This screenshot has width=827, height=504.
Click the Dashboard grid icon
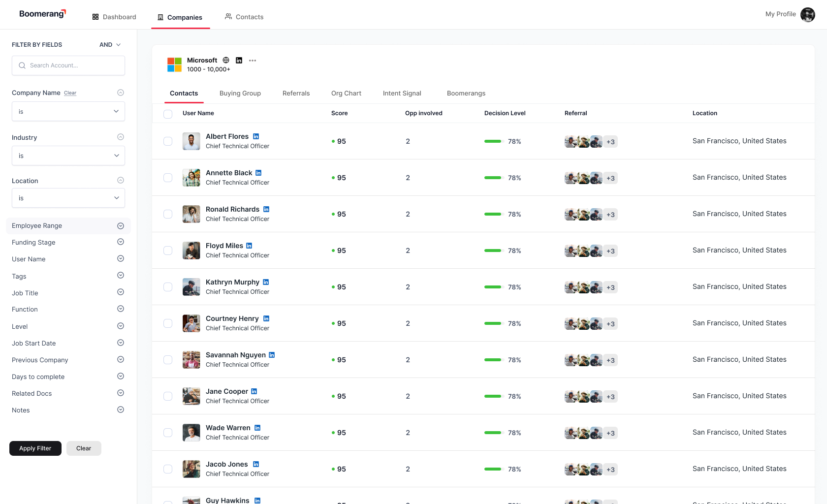(x=95, y=17)
